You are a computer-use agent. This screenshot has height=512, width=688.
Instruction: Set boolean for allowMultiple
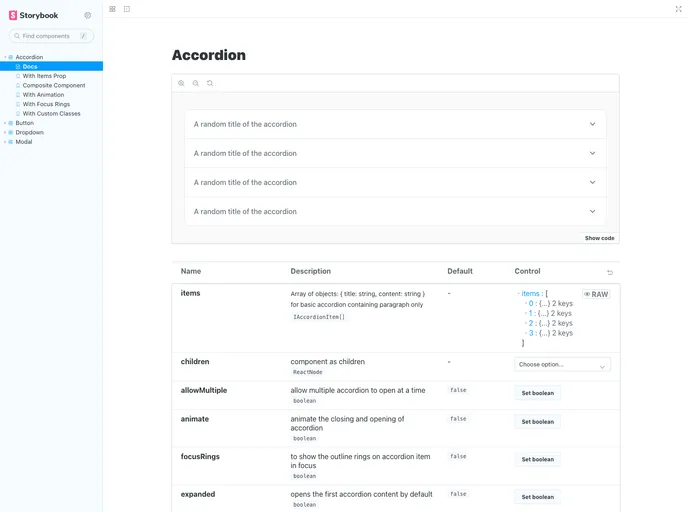537,393
